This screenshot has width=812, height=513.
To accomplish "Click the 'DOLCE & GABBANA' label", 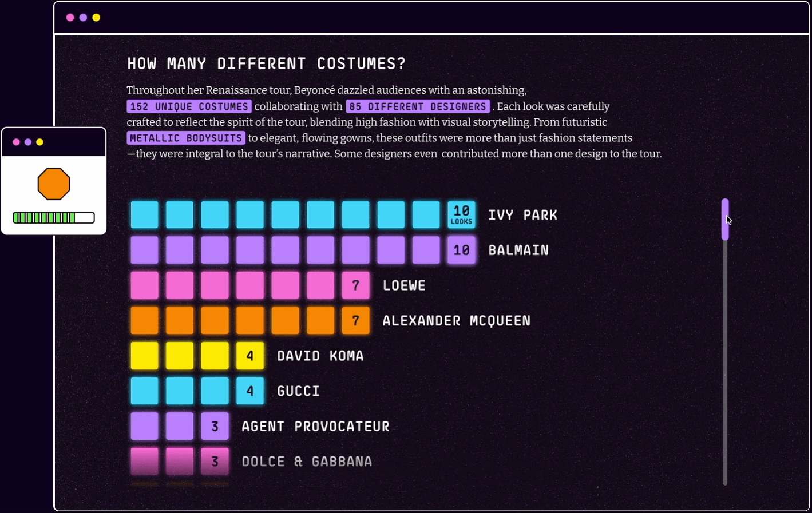I will pyautogui.click(x=307, y=461).
